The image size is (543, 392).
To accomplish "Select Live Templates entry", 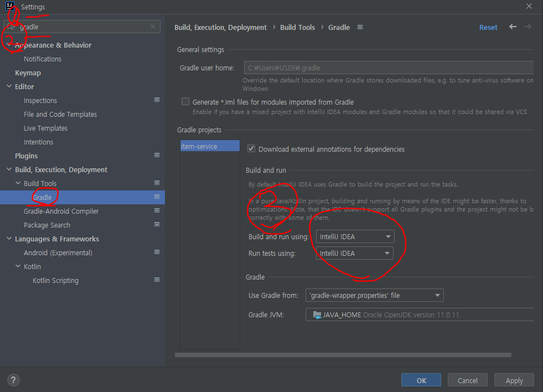I will (45, 128).
